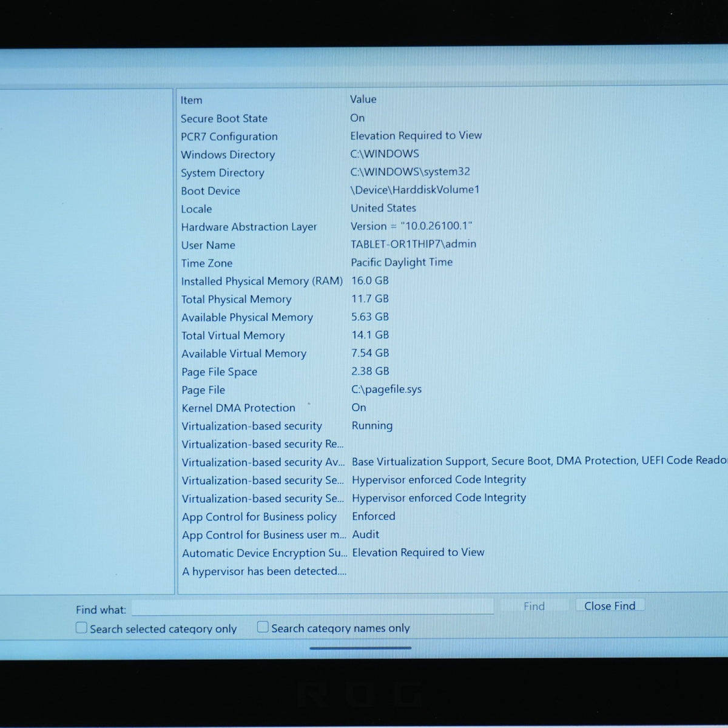Tick the 'Search category names only' checkbox
Viewport: 728px width, 728px height.
pos(263,627)
